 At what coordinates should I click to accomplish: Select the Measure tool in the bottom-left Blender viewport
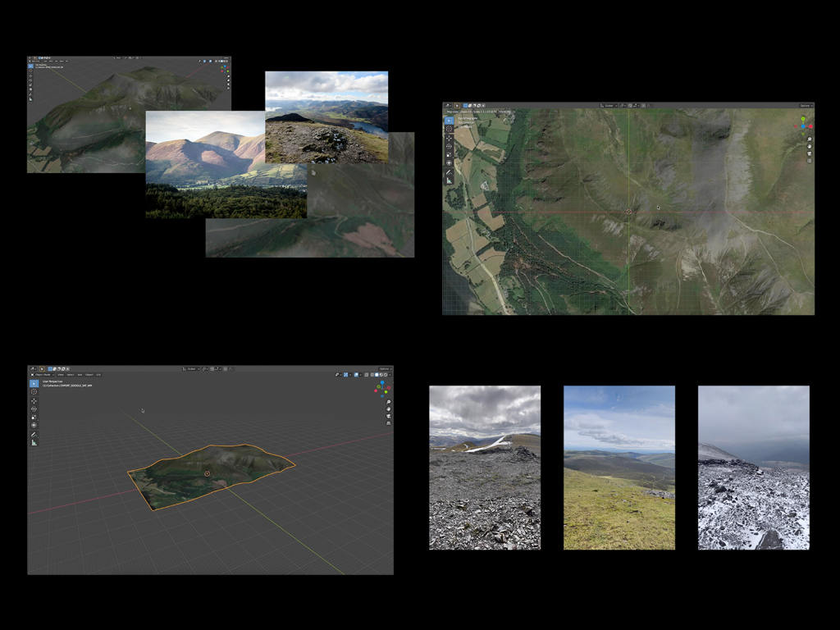(34, 443)
